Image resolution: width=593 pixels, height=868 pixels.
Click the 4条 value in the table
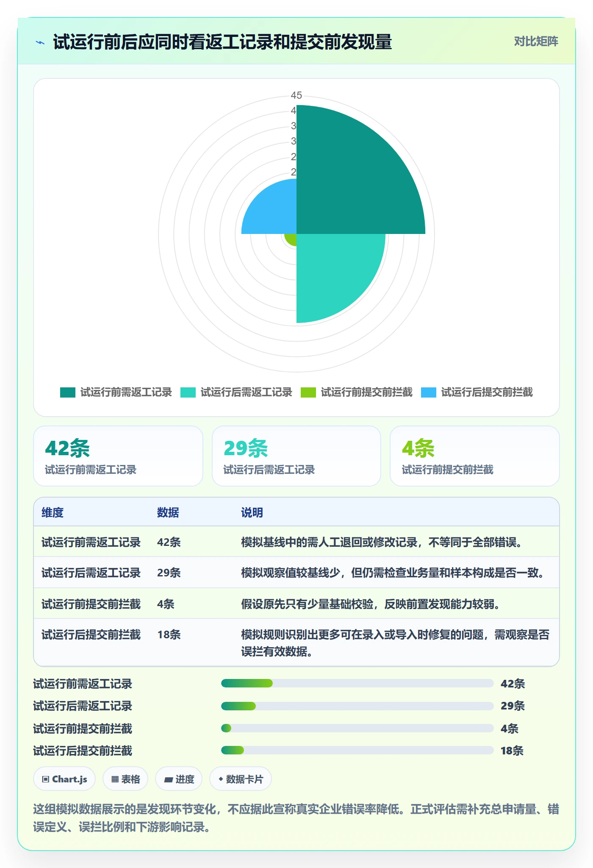166,604
